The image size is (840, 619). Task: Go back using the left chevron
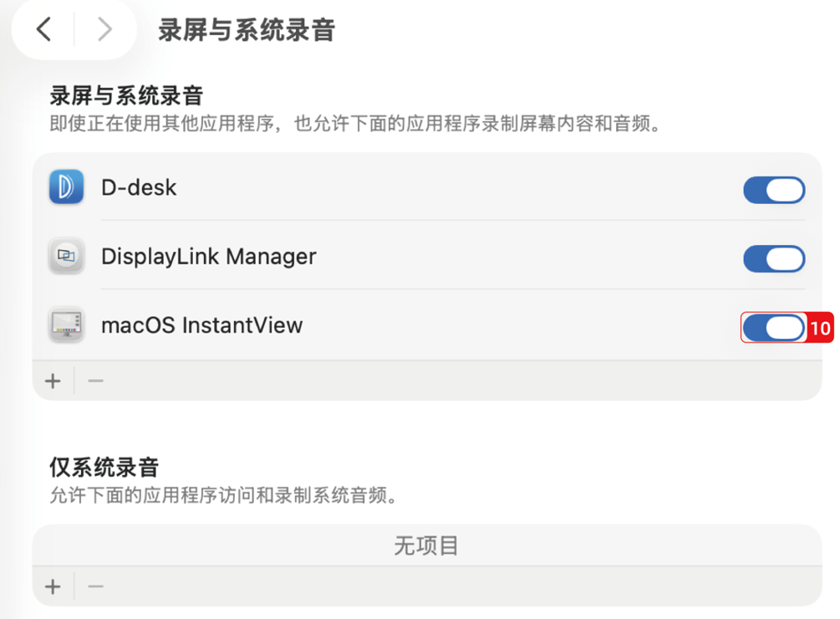click(43, 30)
